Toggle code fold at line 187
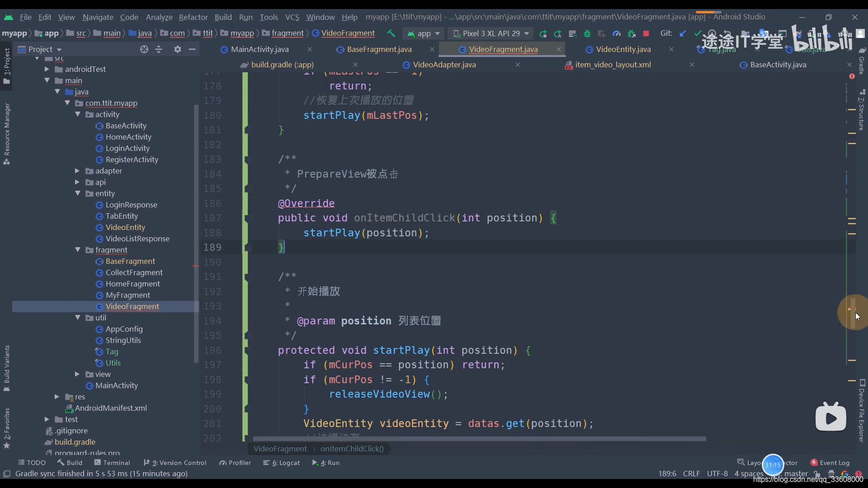The width and height of the screenshot is (868, 488). pyautogui.click(x=248, y=219)
